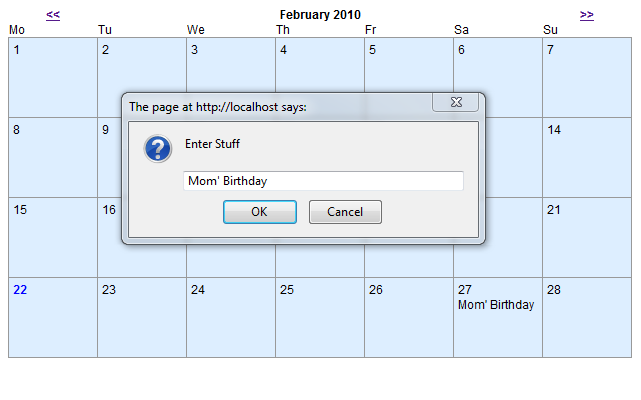Click the blue question mark dialog icon
This screenshot has width=641, height=400.
pos(157,149)
